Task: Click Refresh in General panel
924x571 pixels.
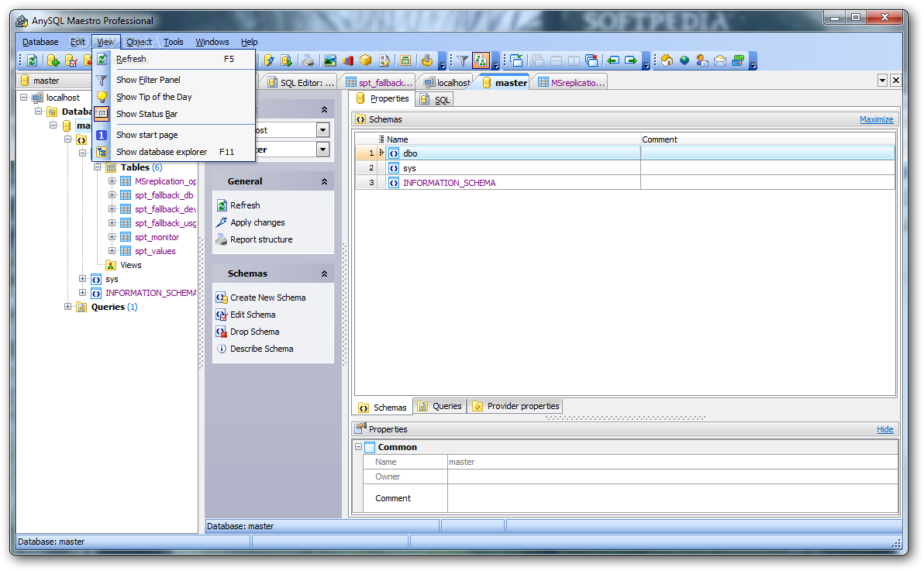Action: pyautogui.click(x=245, y=205)
